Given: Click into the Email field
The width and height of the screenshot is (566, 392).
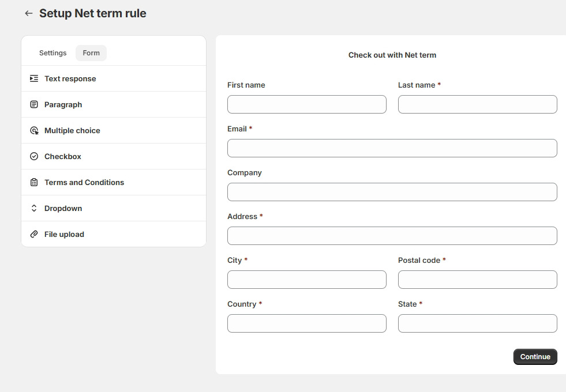Looking at the screenshot, I should [x=392, y=148].
